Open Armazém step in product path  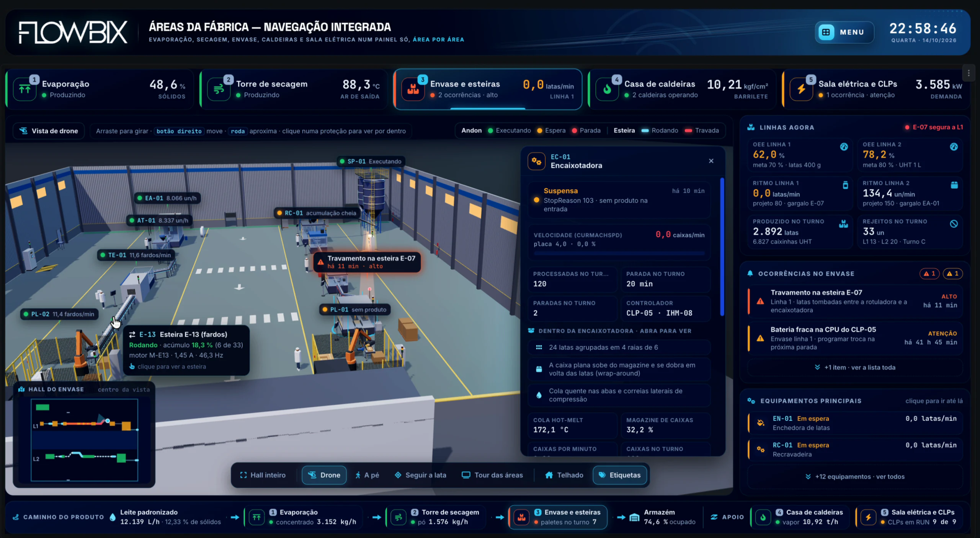click(x=662, y=517)
